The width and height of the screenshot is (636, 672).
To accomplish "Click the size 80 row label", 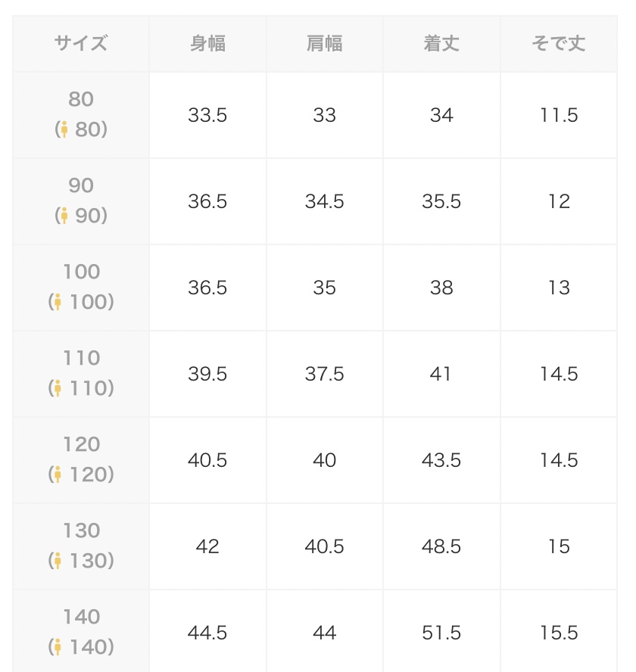I will 81,115.
